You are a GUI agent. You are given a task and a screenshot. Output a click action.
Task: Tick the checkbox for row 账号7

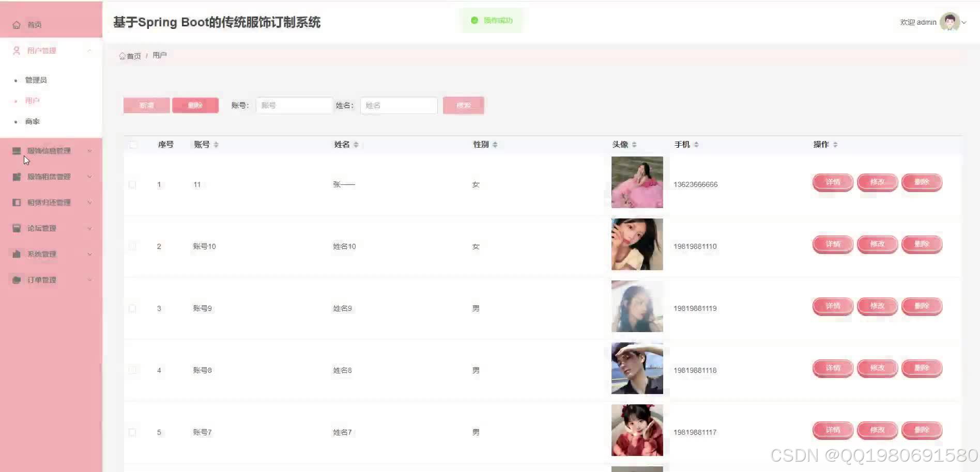coord(132,432)
